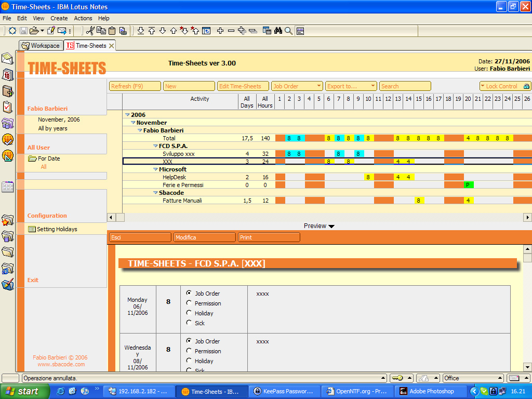Click the Print button in preview
The width and height of the screenshot is (532, 399).
[x=269, y=237]
